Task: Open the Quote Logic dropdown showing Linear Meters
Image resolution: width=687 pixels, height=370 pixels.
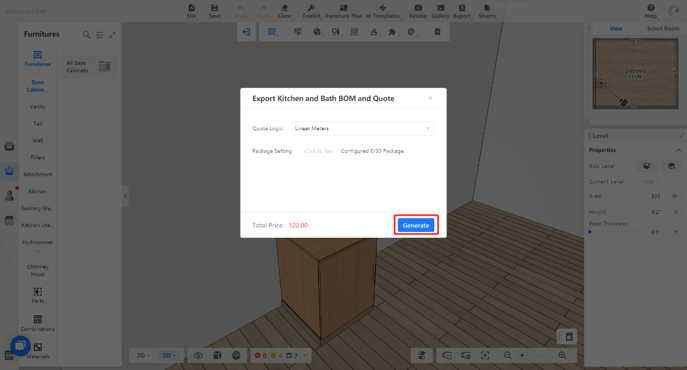Action: pyautogui.click(x=362, y=128)
